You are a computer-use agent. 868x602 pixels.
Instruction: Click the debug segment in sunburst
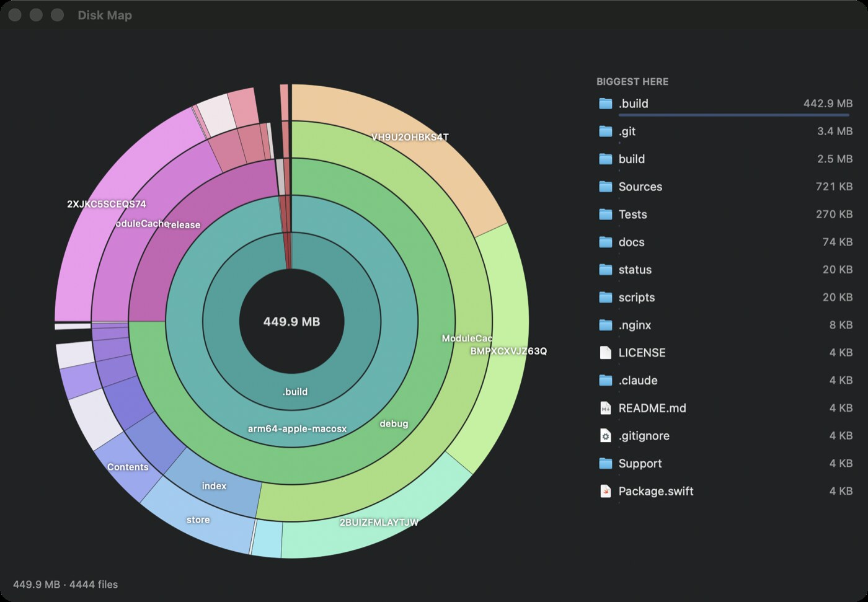pos(394,423)
